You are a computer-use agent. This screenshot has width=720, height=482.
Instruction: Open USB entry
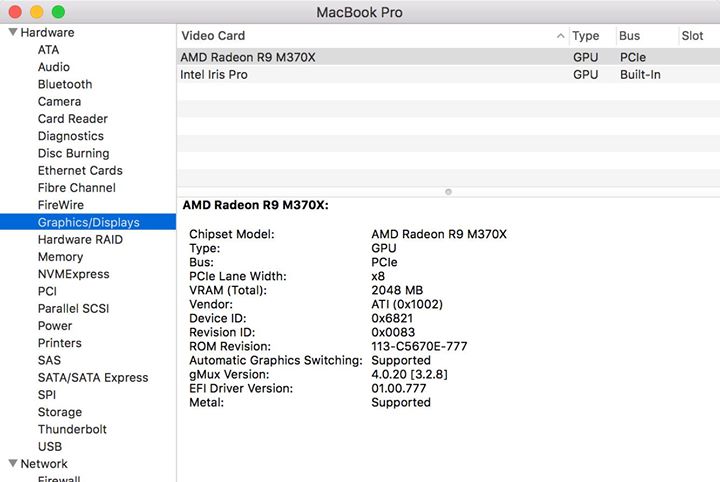coord(50,446)
